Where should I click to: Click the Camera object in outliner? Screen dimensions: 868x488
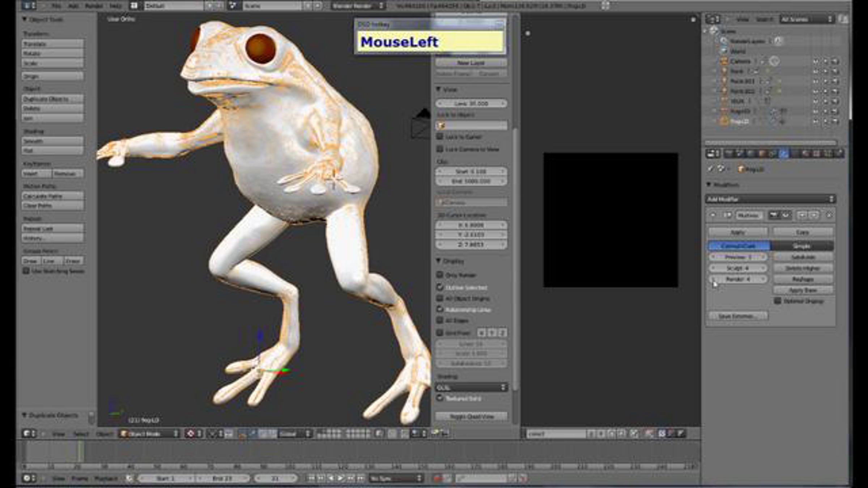click(x=740, y=61)
